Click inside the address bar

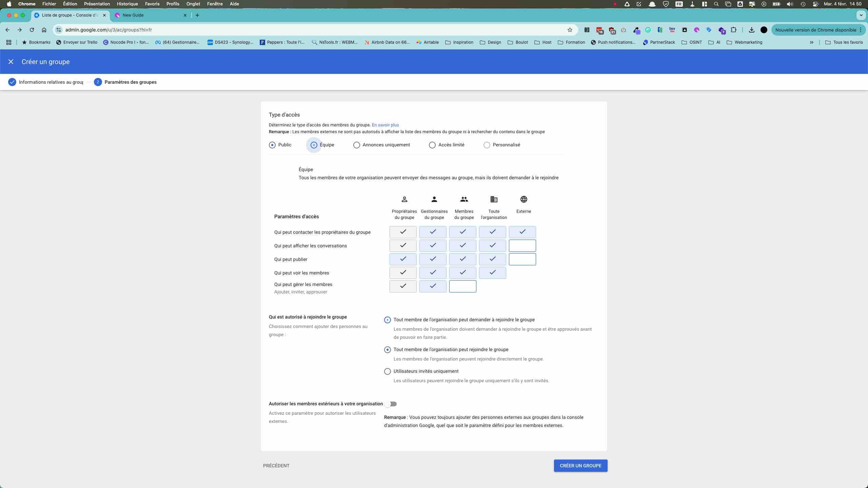point(203,30)
